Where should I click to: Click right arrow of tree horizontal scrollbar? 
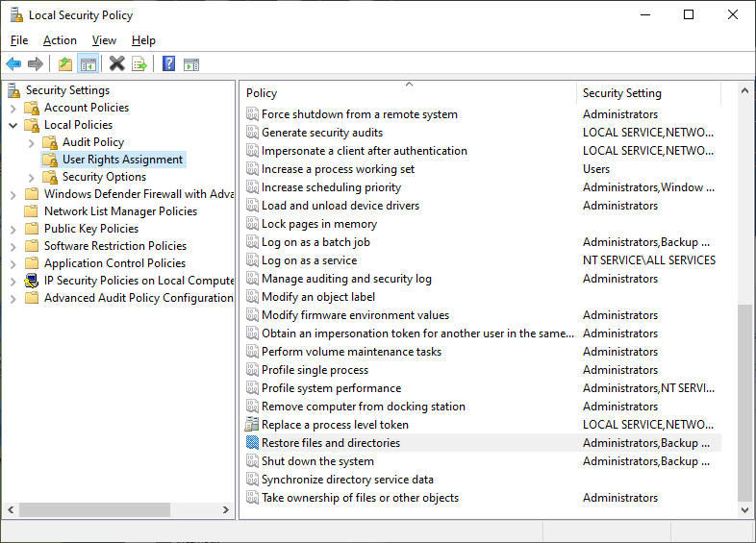coord(226,510)
